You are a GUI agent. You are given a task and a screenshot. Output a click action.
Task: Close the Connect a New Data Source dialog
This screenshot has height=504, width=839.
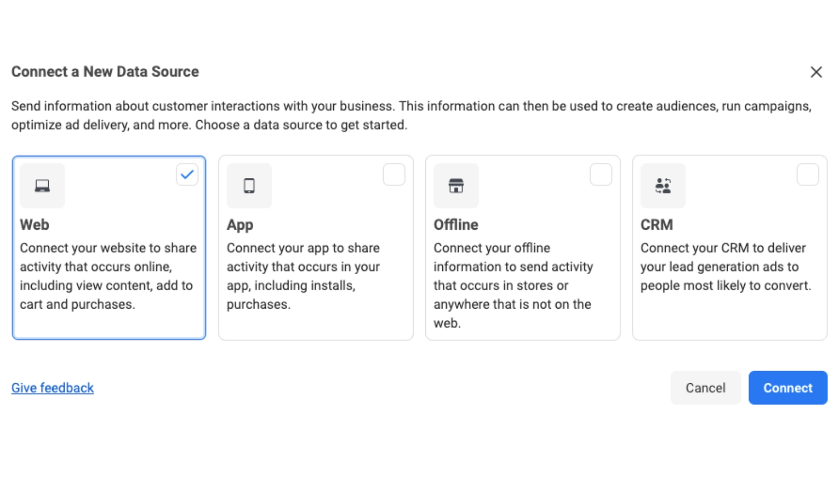click(x=816, y=72)
